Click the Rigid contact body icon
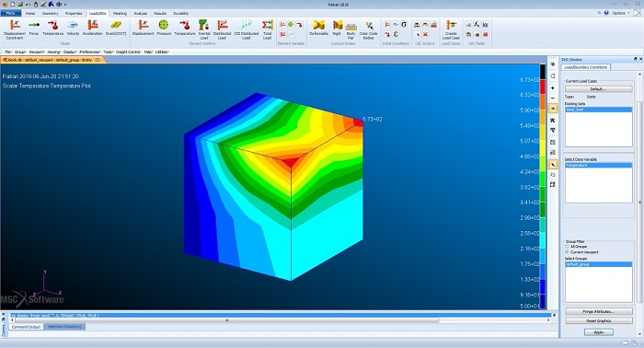 click(x=337, y=28)
